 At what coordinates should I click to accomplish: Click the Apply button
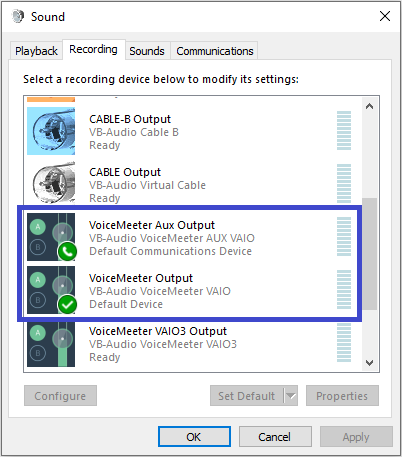click(x=356, y=437)
